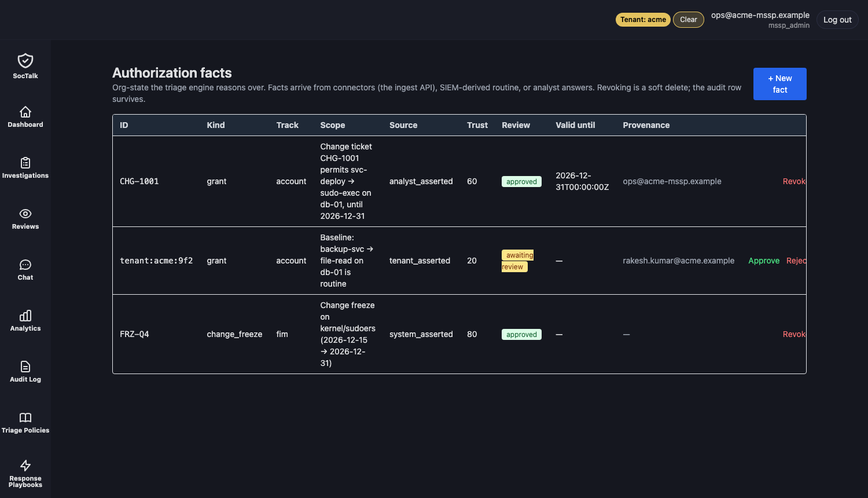Click the SocTalk shield logo icon
The width and height of the screenshot is (868, 498).
(25, 61)
